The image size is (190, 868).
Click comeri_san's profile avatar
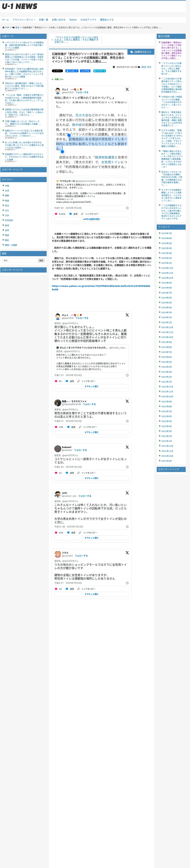click(x=58, y=495)
